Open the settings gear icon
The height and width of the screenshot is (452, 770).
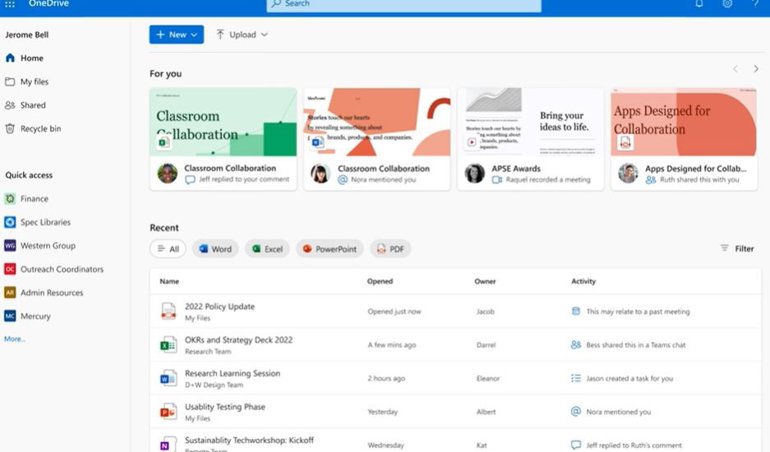(727, 4)
